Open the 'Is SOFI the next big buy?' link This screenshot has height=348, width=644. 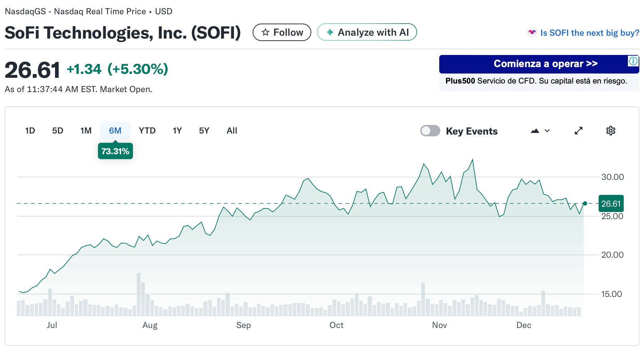click(x=590, y=32)
